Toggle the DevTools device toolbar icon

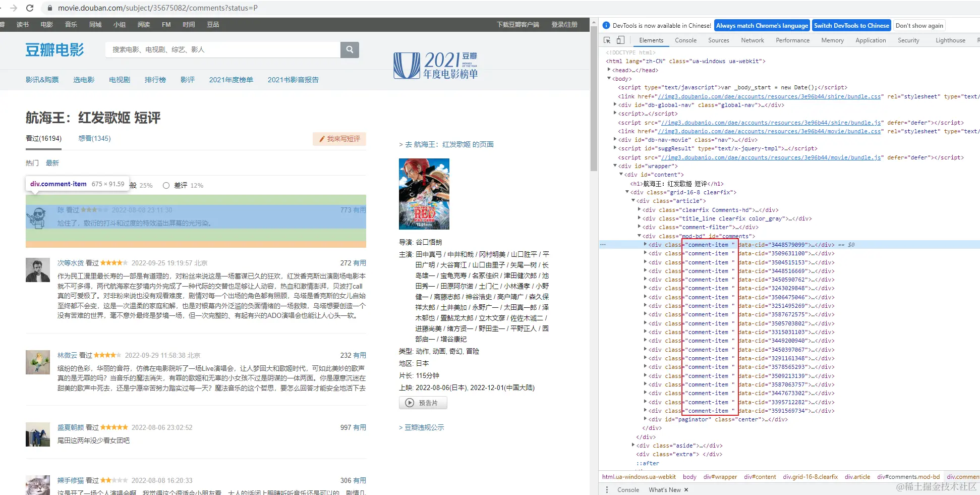620,40
